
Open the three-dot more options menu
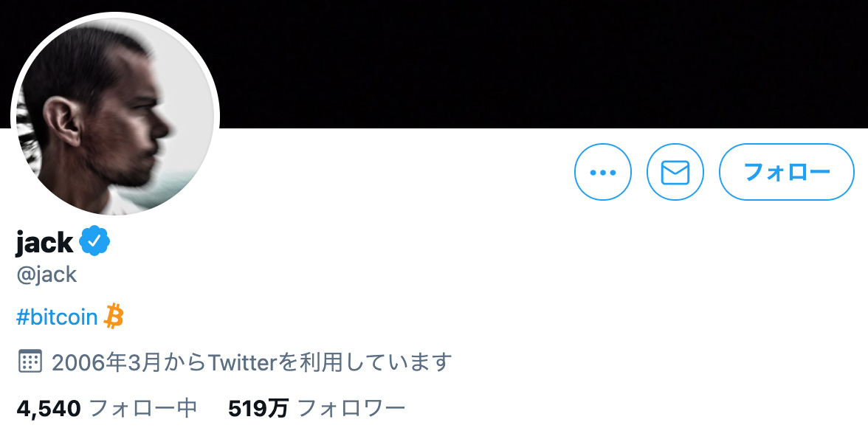click(603, 172)
